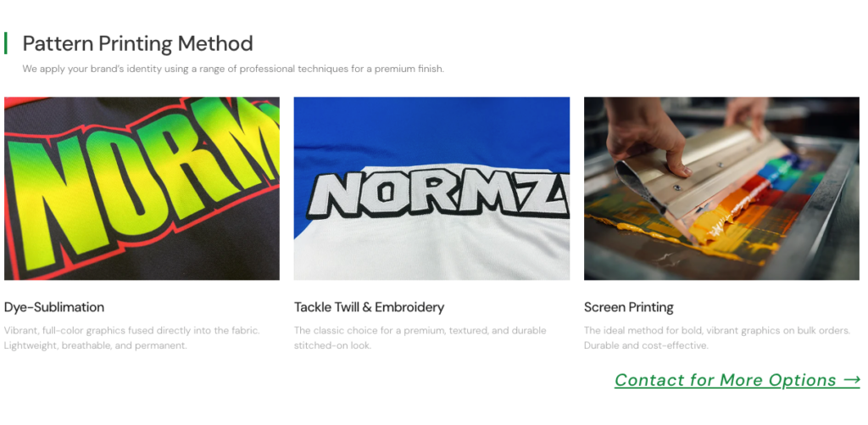Click the hand gripping the squeegee

pos(648,136)
